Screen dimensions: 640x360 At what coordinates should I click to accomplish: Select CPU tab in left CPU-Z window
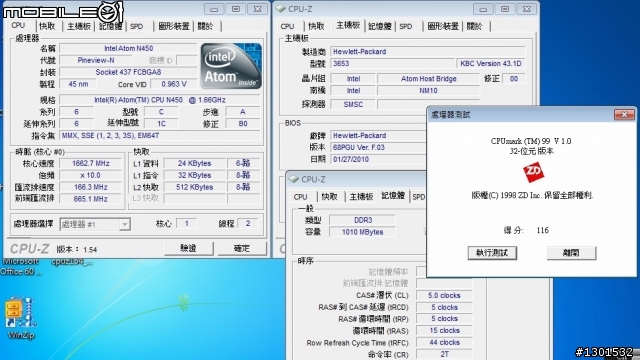click(x=18, y=25)
